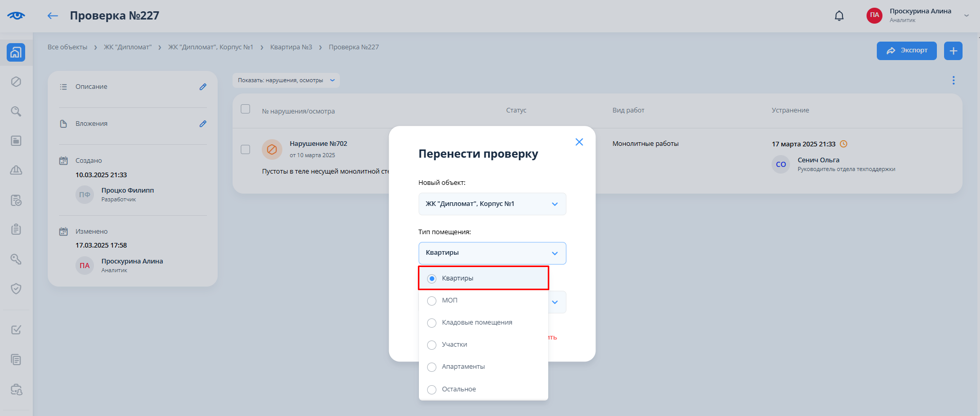Tick the checkbox for Нарушение №702
The width and height of the screenshot is (980, 416).
245,149
